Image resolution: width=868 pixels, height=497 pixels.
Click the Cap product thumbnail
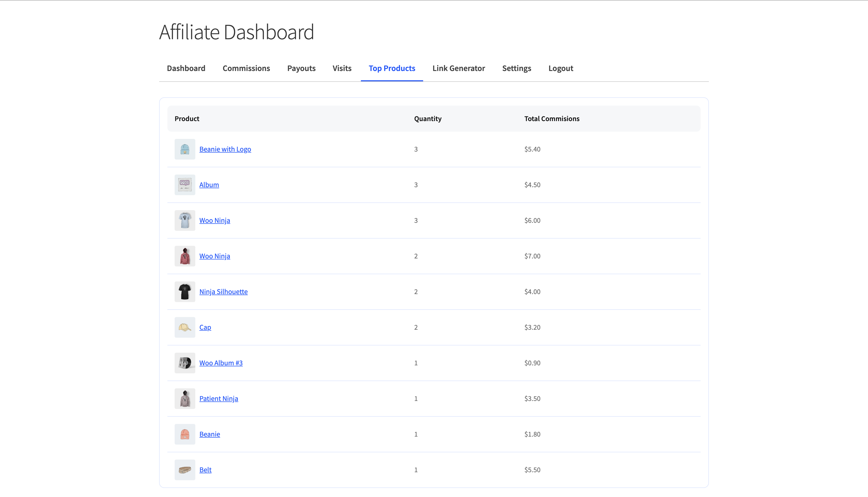coord(184,327)
